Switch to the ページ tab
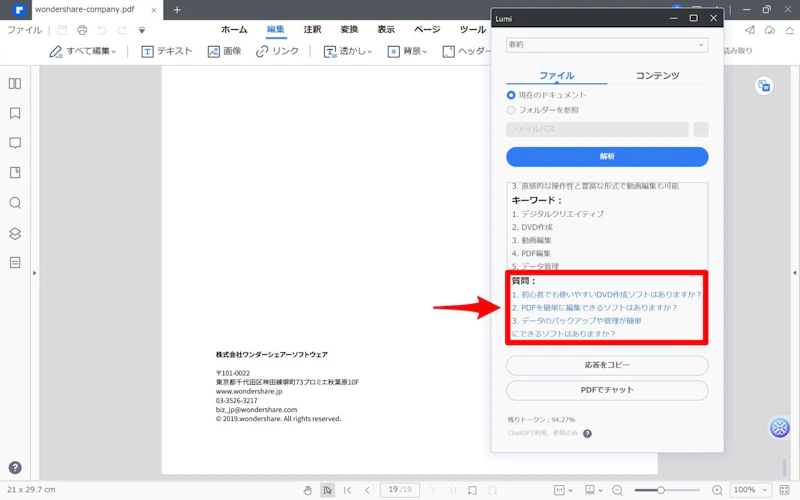 click(x=427, y=30)
